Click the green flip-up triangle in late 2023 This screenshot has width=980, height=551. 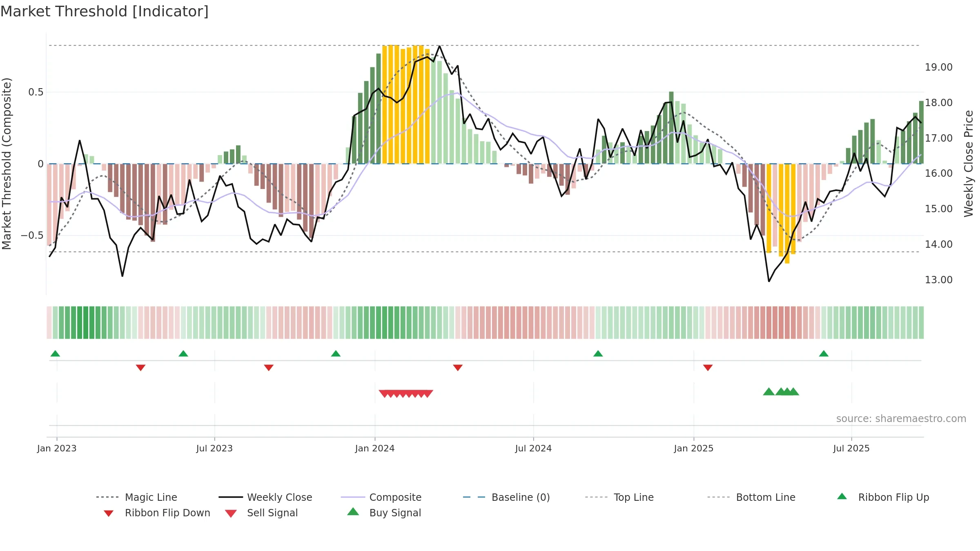coord(336,353)
